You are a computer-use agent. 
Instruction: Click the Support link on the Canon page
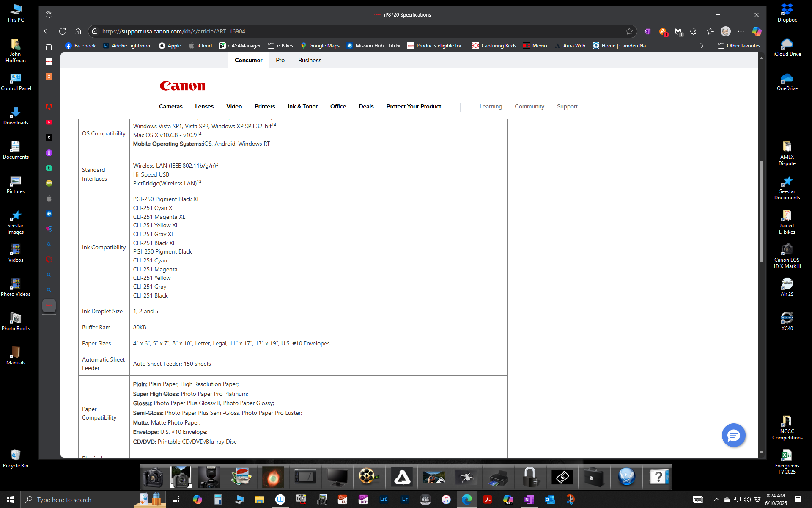567,107
